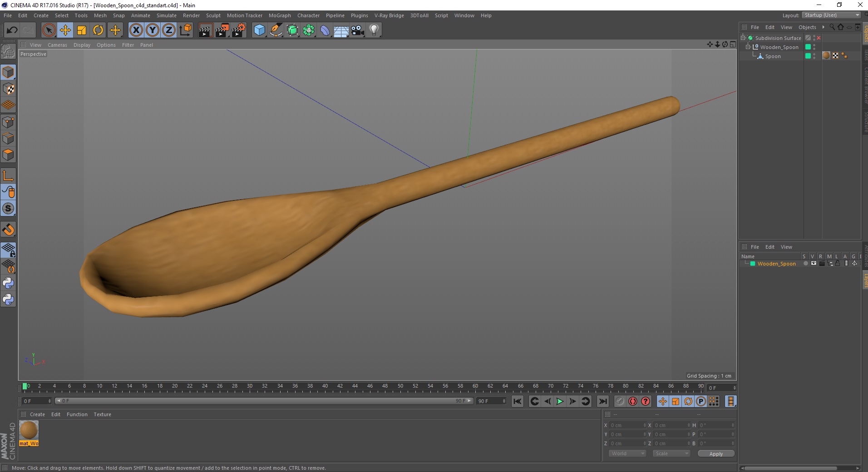Image resolution: width=868 pixels, height=472 pixels.
Task: Toggle X axis lock
Action: pyautogui.click(x=136, y=30)
